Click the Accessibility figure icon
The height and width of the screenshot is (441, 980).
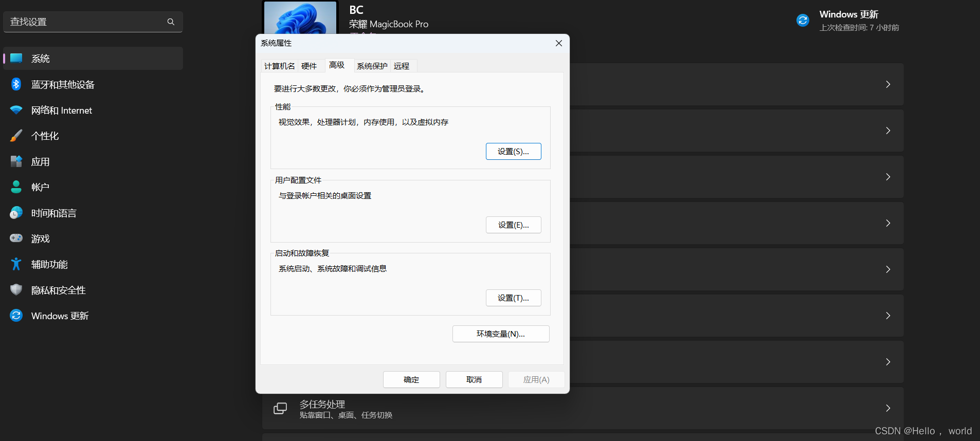(x=16, y=264)
